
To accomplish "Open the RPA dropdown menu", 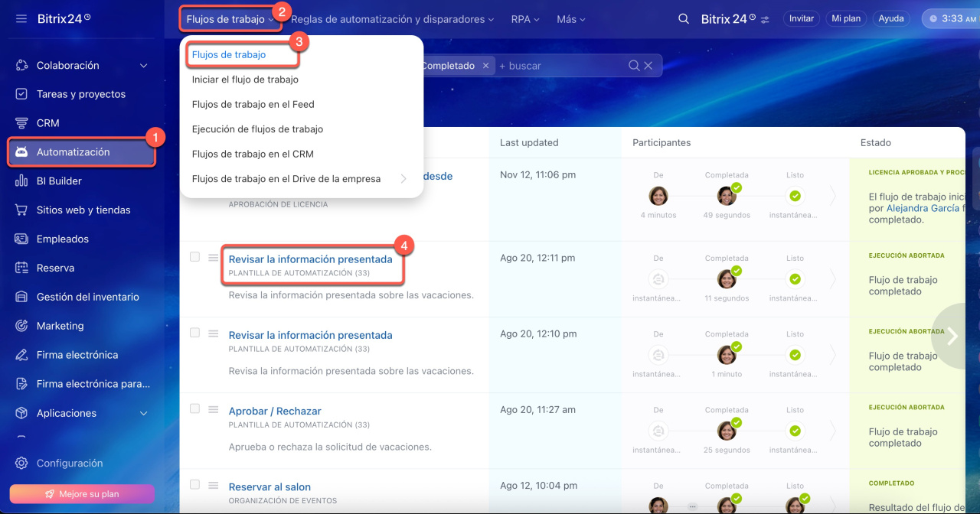I will 525,19.
